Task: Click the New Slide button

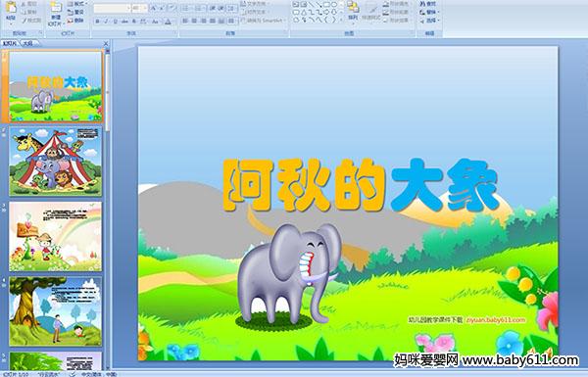Action: click(x=55, y=14)
